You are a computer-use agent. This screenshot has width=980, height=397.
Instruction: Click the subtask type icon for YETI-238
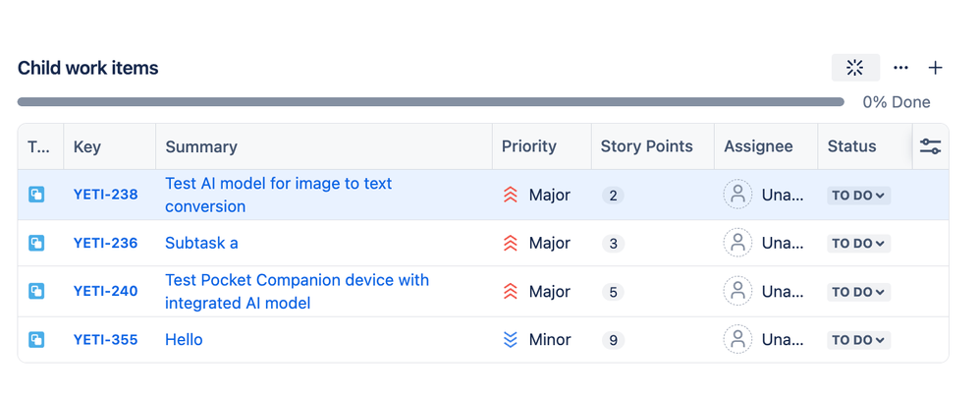pyautogui.click(x=36, y=195)
